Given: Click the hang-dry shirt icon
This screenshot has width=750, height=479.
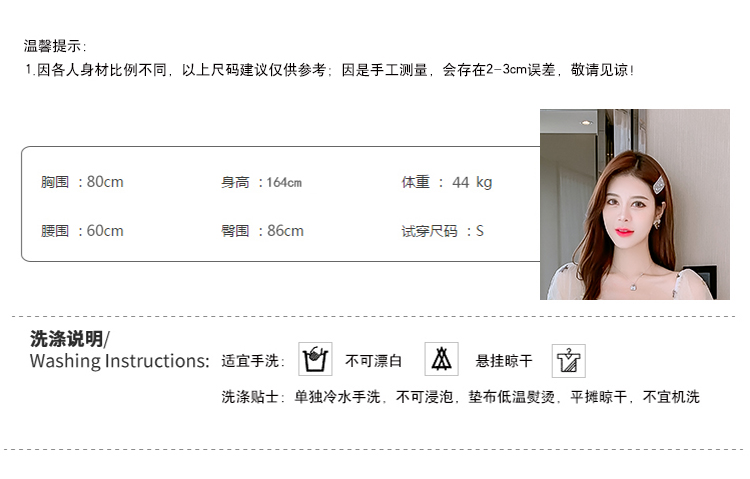Looking at the screenshot, I should point(568,361).
